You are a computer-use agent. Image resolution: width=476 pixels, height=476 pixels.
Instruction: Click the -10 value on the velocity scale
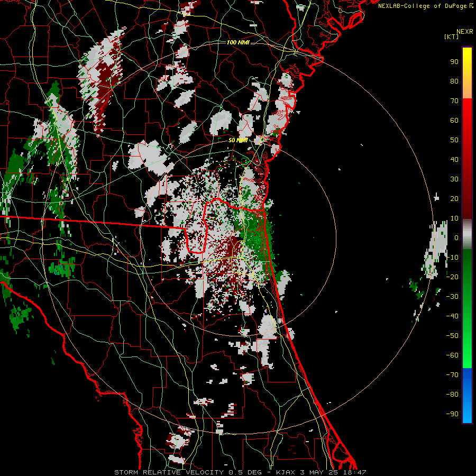452,258
